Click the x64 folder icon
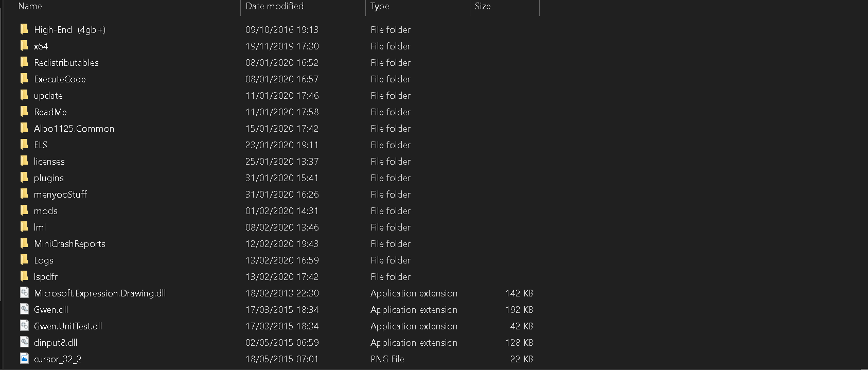 point(24,45)
